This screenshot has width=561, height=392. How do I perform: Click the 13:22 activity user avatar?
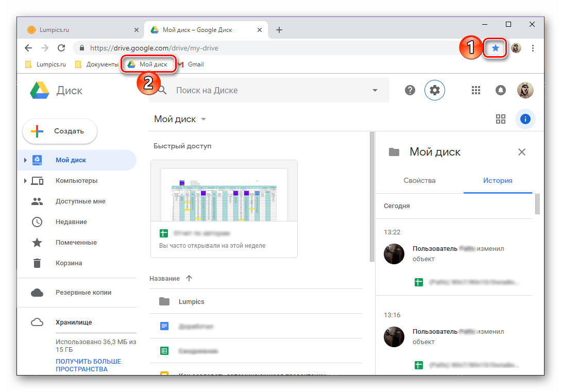click(394, 254)
